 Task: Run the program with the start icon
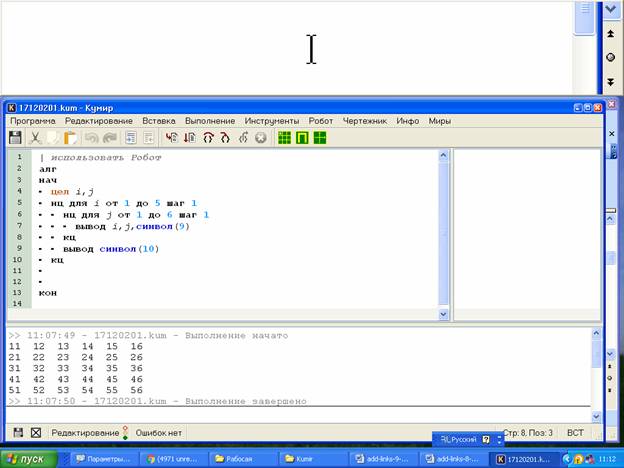pyautogui.click(x=172, y=138)
